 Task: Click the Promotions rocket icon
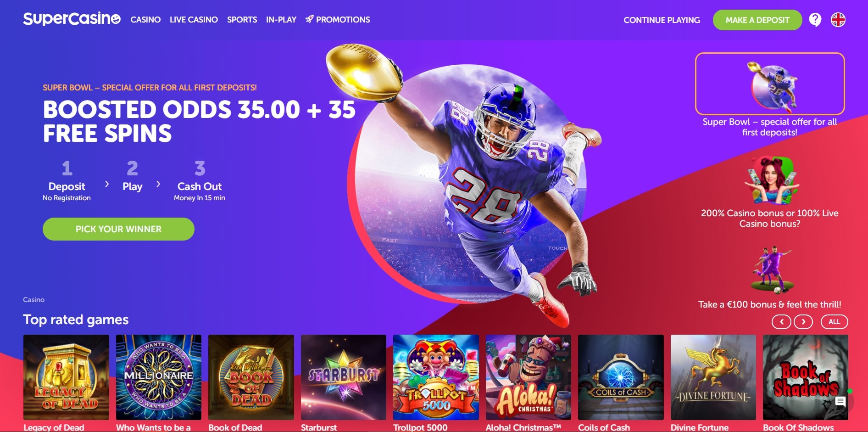pos(310,19)
